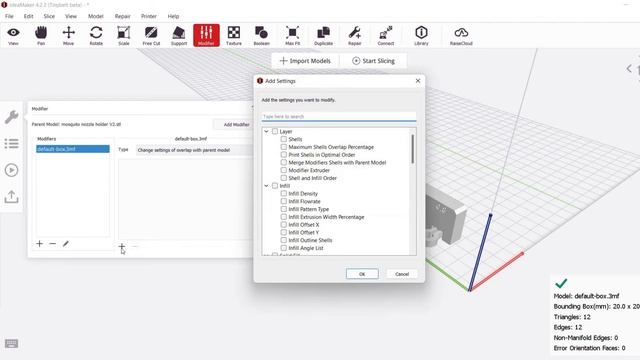
Task: Check the Infill Offset X checkbox
Action: [x=284, y=224]
